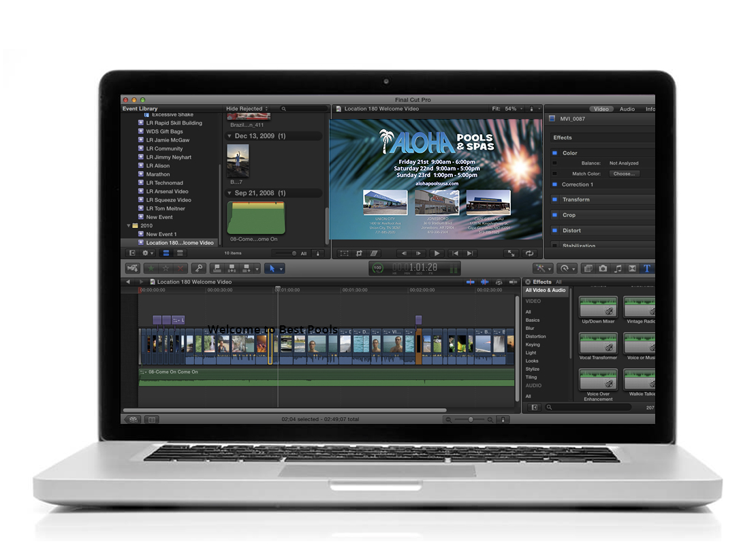
Task: Click the append clip to storyline icon
Action: pos(247,268)
